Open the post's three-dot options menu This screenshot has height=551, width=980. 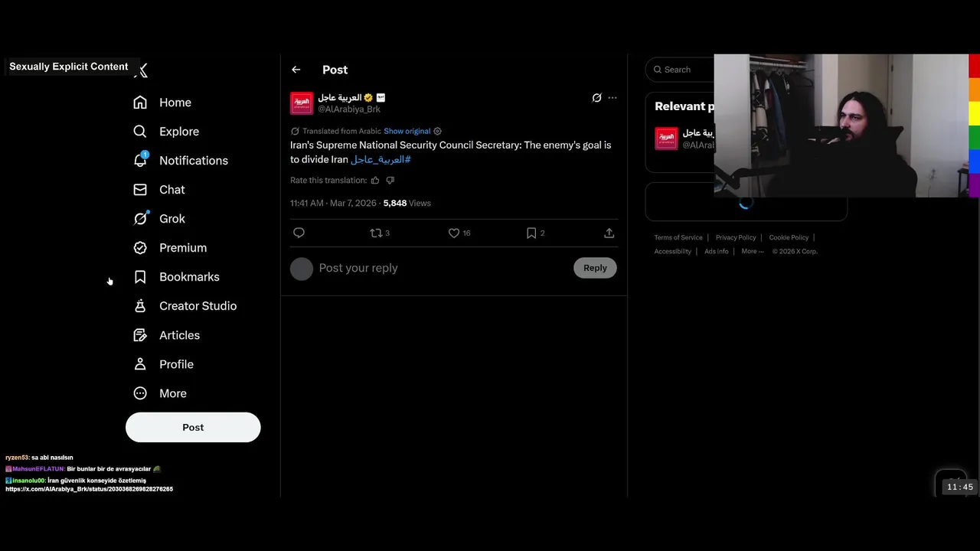[x=612, y=98]
